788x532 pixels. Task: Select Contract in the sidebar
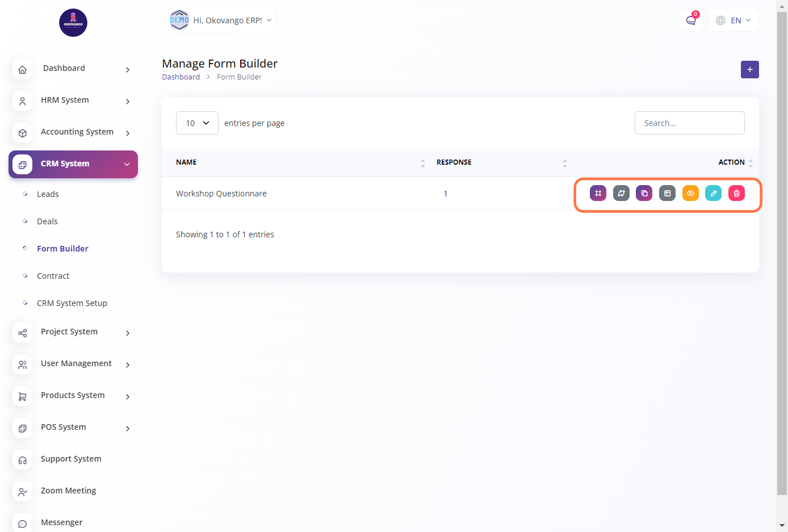click(x=53, y=276)
